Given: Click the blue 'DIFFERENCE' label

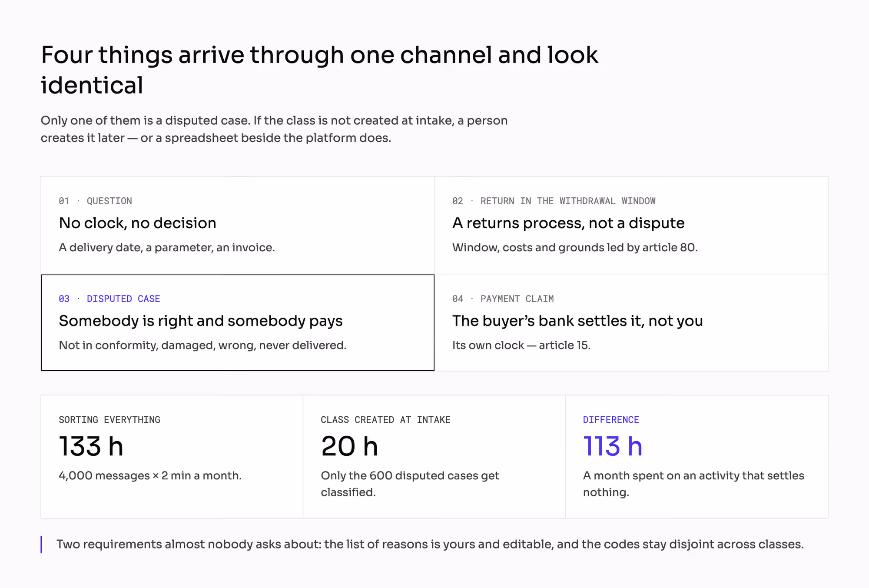Looking at the screenshot, I should coord(611,419).
